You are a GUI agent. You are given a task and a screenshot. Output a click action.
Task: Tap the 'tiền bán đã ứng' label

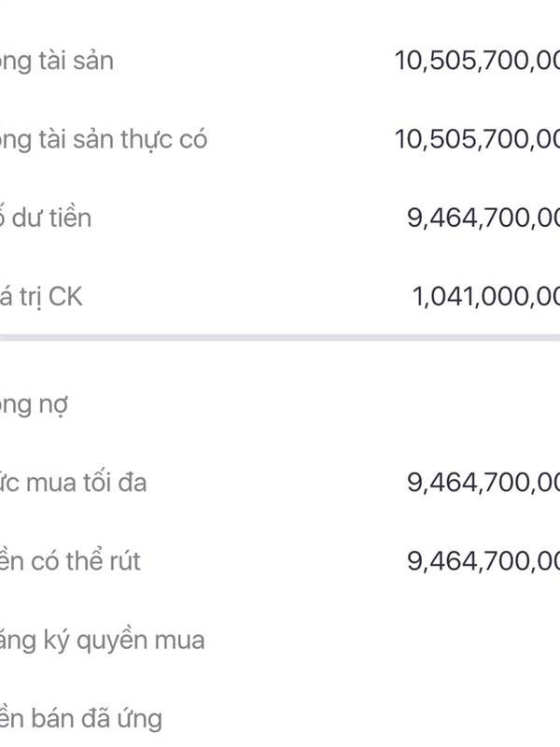(x=81, y=718)
